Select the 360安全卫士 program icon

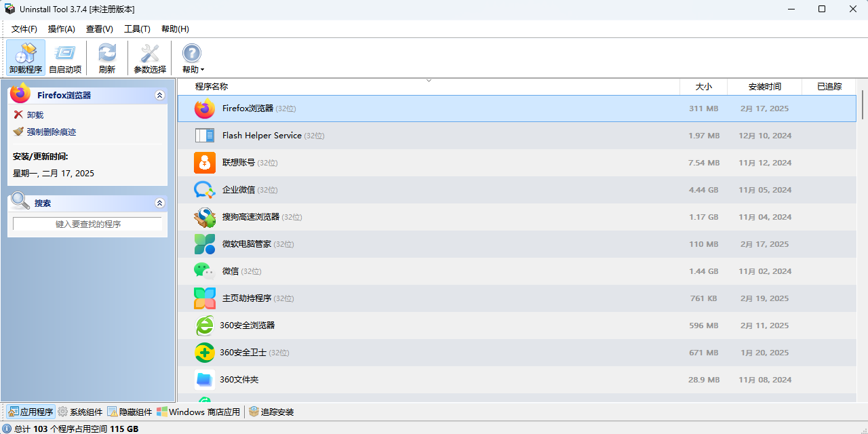[x=204, y=353]
